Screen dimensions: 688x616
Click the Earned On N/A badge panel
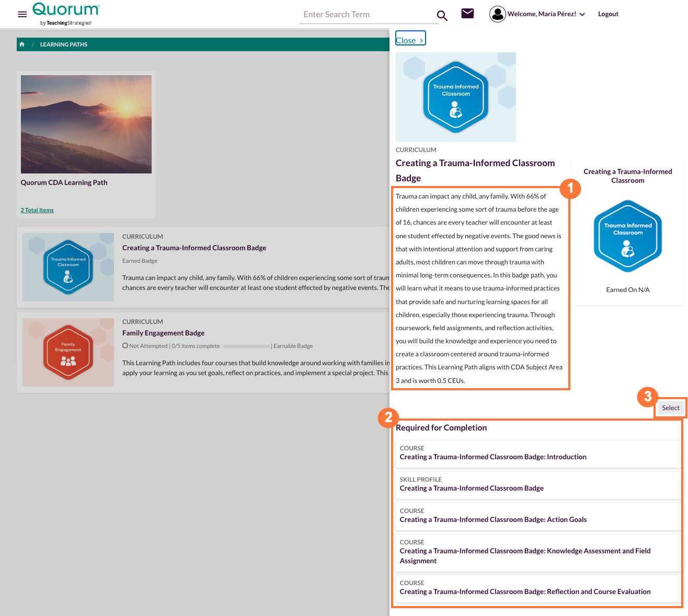tap(627, 236)
